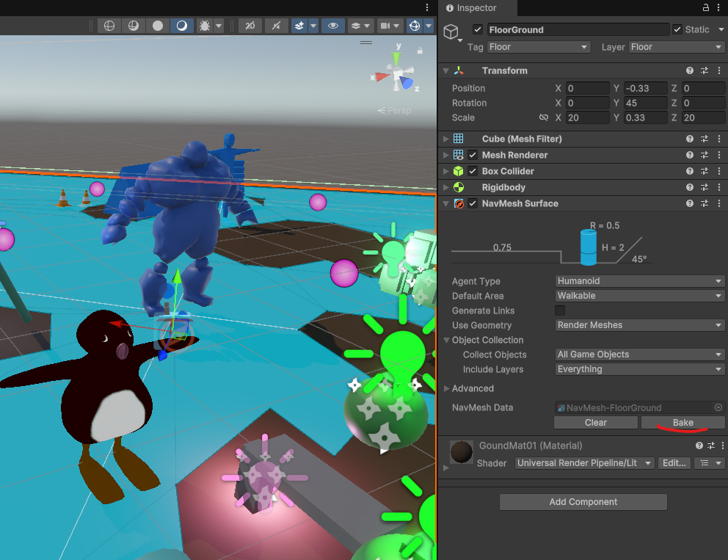This screenshot has height=560, width=728.
Task: Open Inspector panel options menu
Action: click(718, 7)
